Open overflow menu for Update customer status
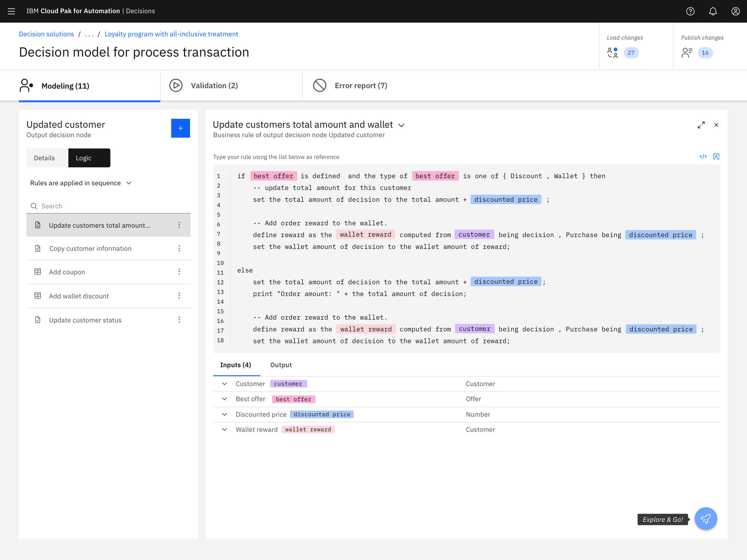Image resolution: width=747 pixels, height=560 pixels. coord(179,320)
